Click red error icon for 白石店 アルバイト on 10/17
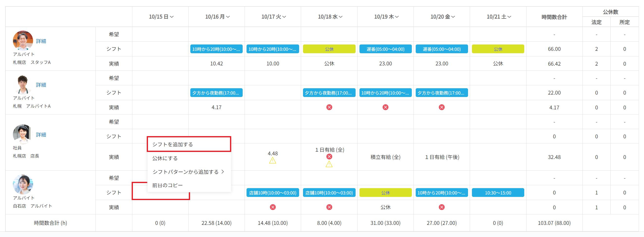This screenshot has width=644, height=237. tap(273, 207)
